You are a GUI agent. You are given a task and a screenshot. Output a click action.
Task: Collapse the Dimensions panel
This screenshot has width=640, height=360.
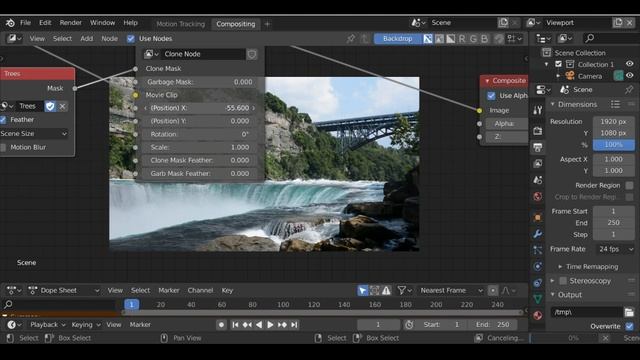pos(553,104)
